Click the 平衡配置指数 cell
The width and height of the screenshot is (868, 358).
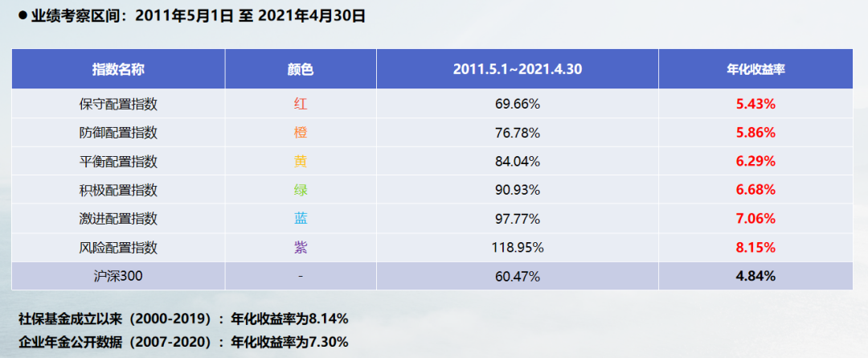pos(118,161)
